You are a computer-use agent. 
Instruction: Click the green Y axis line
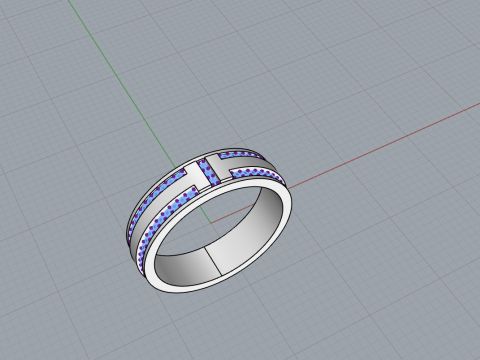click(x=122, y=83)
